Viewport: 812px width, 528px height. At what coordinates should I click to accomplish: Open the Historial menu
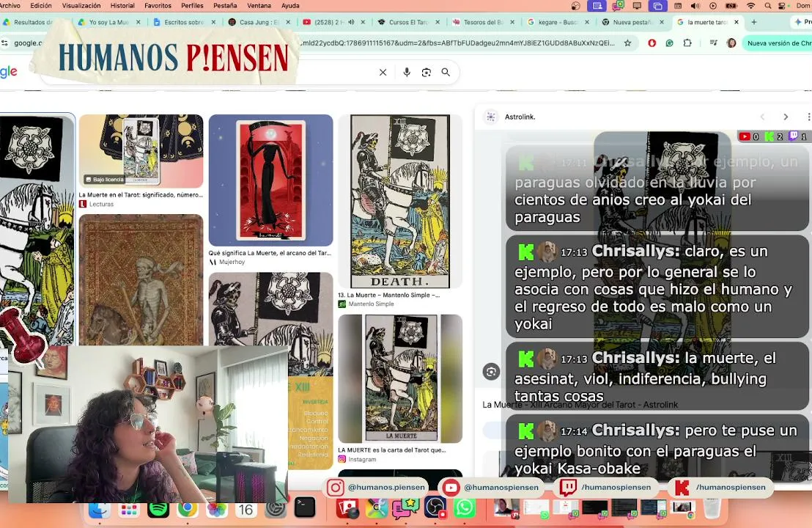122,6
